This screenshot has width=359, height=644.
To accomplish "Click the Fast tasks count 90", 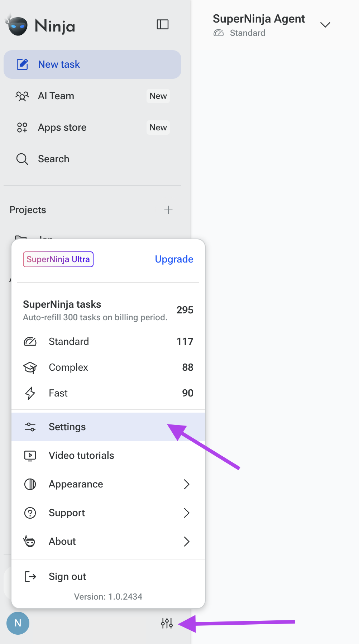I will pyautogui.click(x=188, y=393).
